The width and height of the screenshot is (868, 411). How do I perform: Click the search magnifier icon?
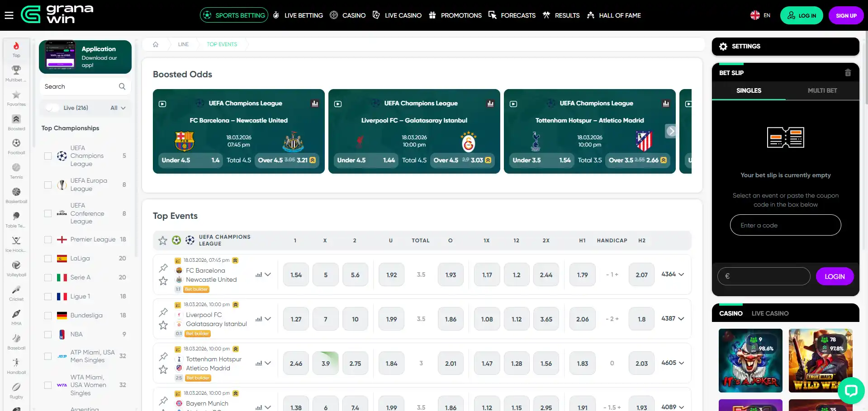(122, 86)
